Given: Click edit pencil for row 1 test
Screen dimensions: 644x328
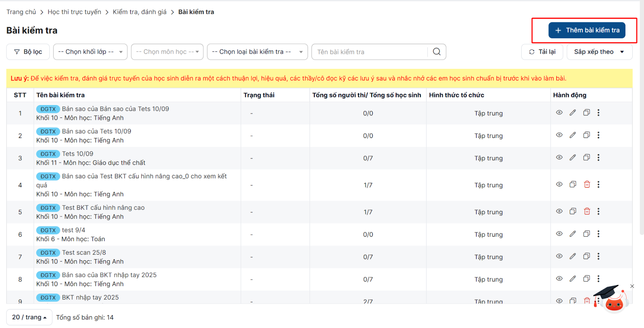Looking at the screenshot, I should 573,113.
